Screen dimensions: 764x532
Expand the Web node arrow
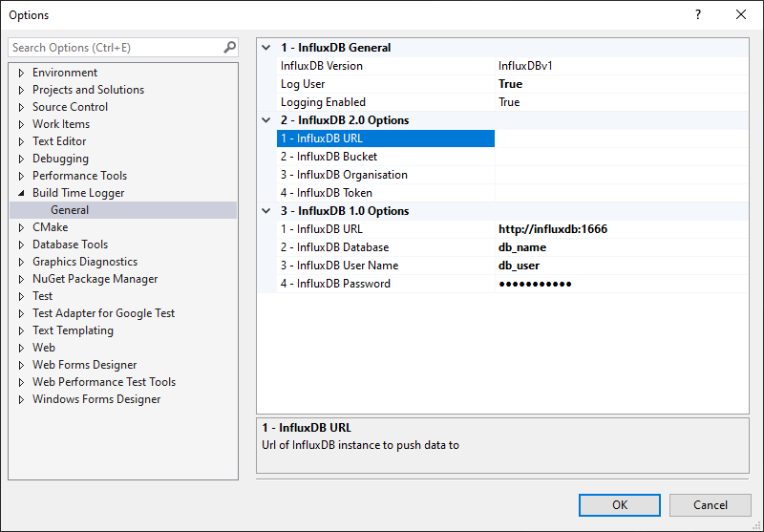pos(21,348)
